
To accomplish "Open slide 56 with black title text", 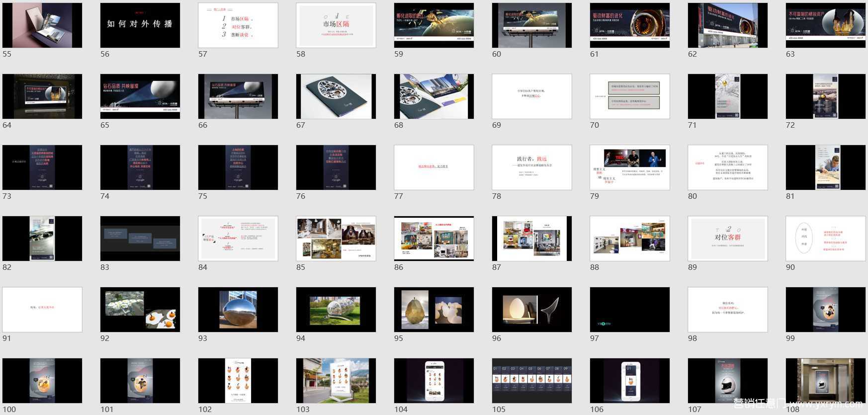I will pos(140,25).
